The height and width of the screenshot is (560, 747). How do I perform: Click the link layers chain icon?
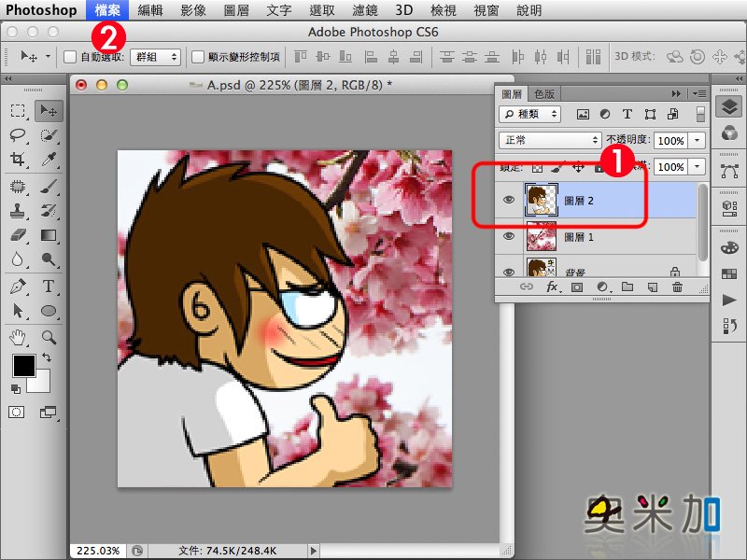pyautogui.click(x=527, y=287)
